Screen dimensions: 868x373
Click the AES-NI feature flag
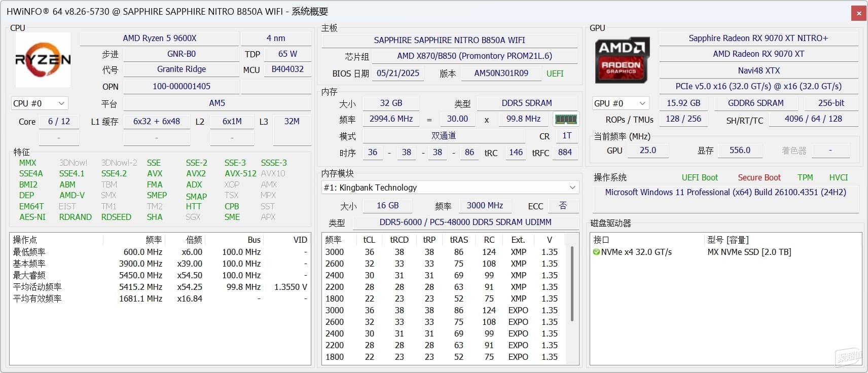[32, 217]
